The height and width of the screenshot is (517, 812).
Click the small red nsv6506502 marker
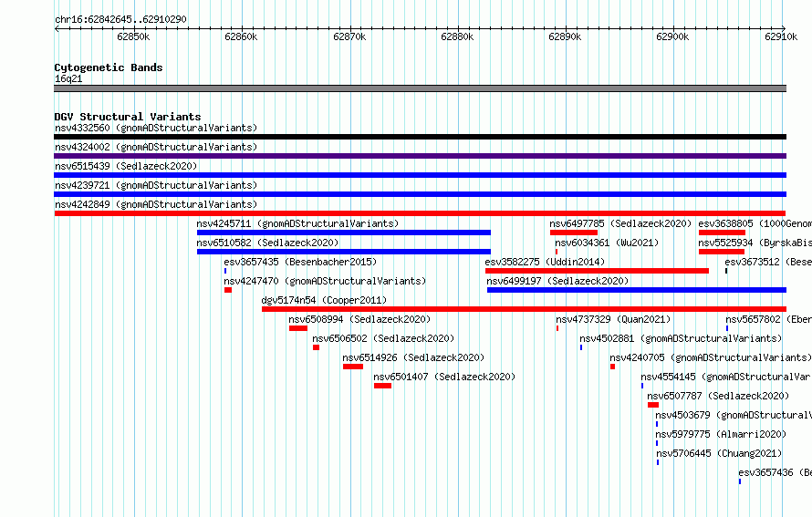[316, 347]
